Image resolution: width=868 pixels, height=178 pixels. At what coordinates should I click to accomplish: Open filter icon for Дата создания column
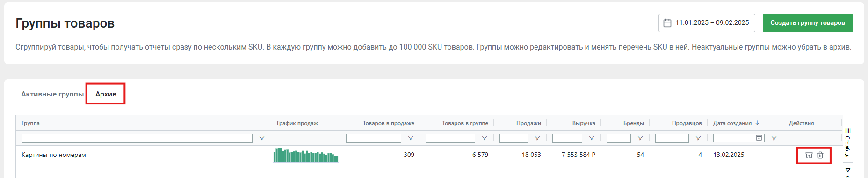[x=774, y=138]
